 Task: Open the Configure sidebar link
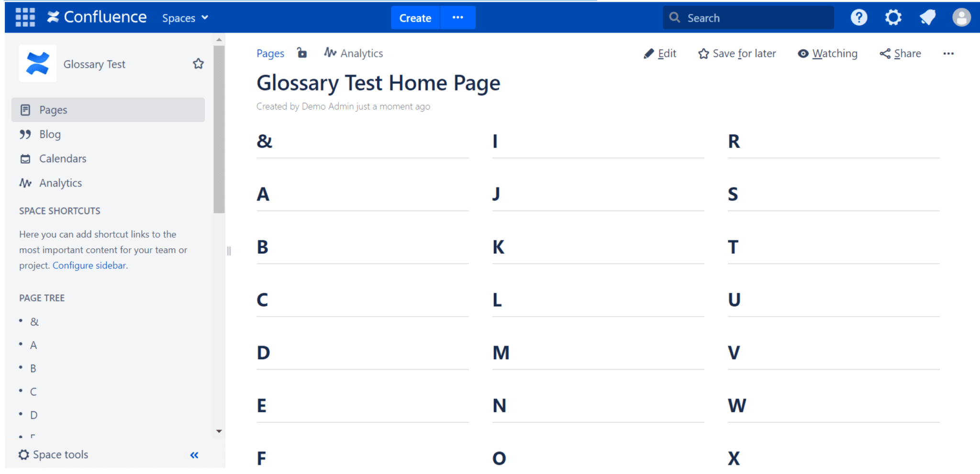pyautogui.click(x=89, y=265)
